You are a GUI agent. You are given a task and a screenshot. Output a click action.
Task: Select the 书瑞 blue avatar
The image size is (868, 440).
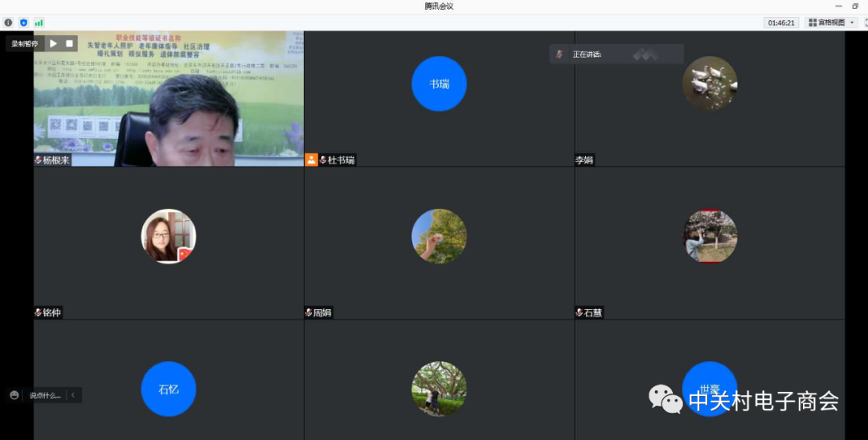439,84
